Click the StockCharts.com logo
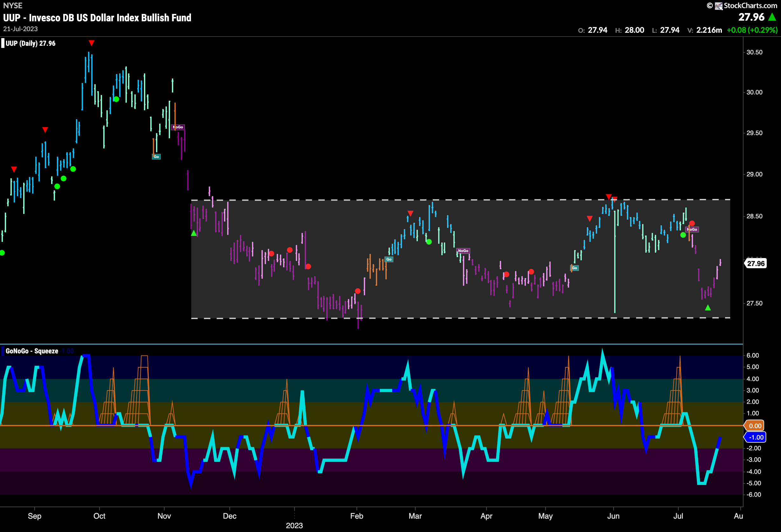This screenshot has width=781, height=532. [718, 6]
